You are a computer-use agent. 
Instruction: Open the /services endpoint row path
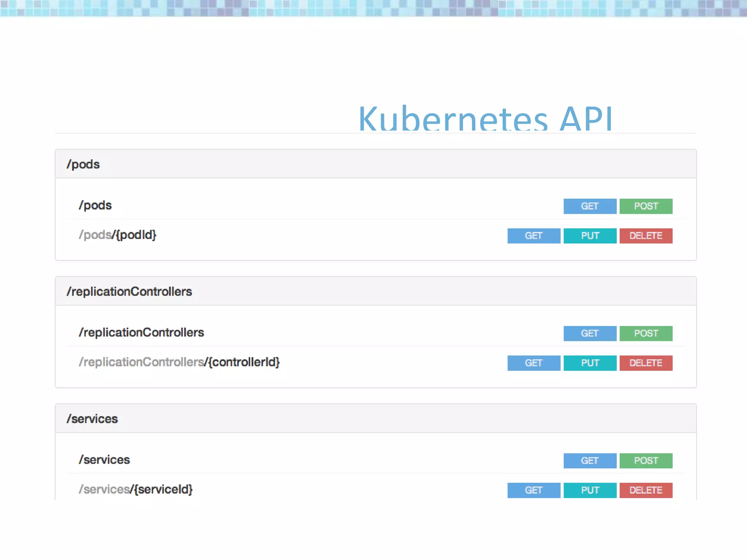tap(104, 460)
